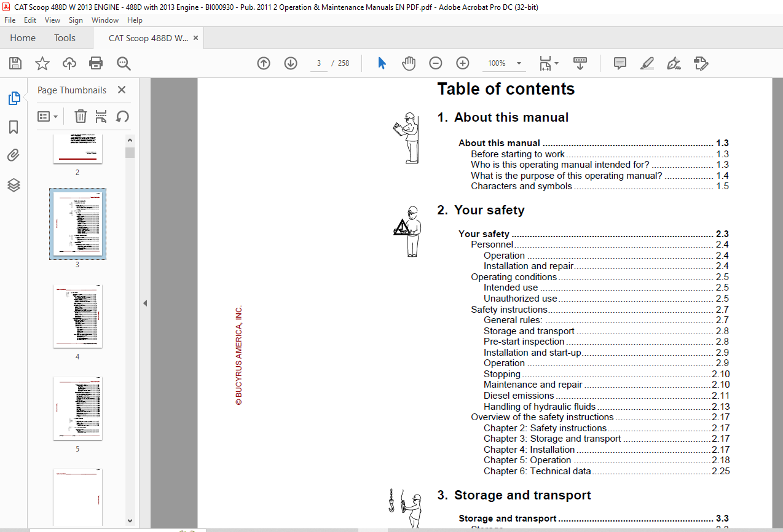
Task: Collapse the navigation pane with arrow
Action: [145, 303]
